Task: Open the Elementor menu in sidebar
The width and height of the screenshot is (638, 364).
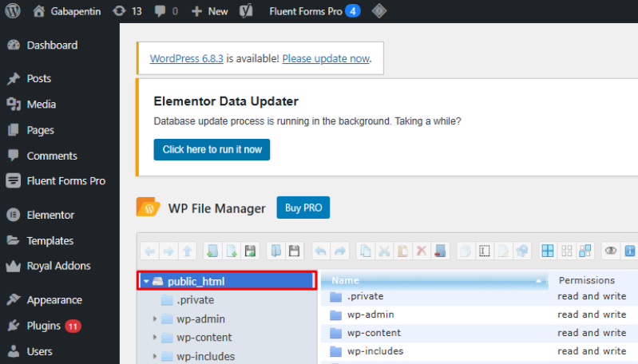Action: (50, 215)
